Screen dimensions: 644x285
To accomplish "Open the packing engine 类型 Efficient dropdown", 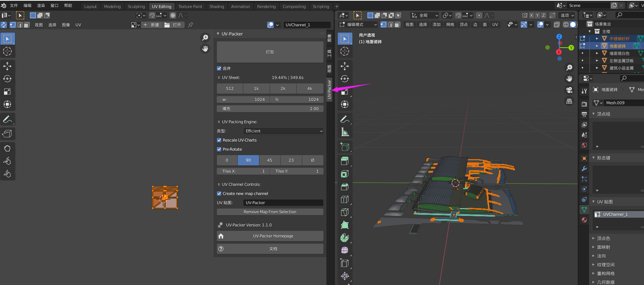I will coord(283,131).
